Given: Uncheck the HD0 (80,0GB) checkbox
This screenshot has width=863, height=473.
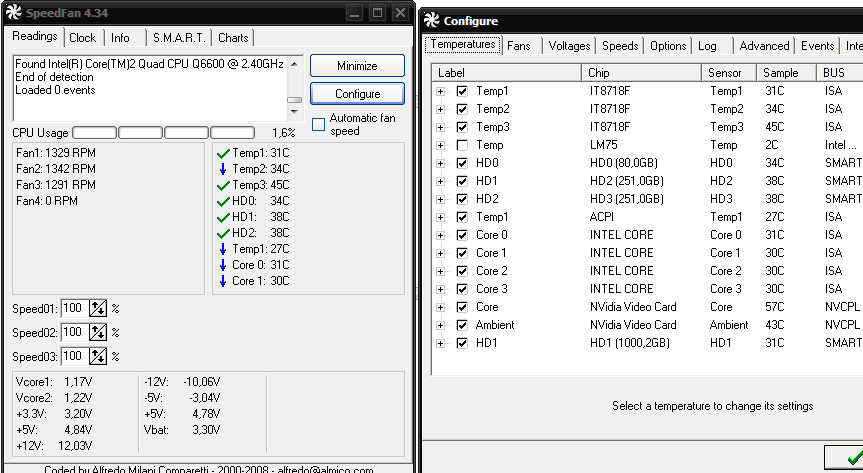Looking at the screenshot, I should [462, 163].
